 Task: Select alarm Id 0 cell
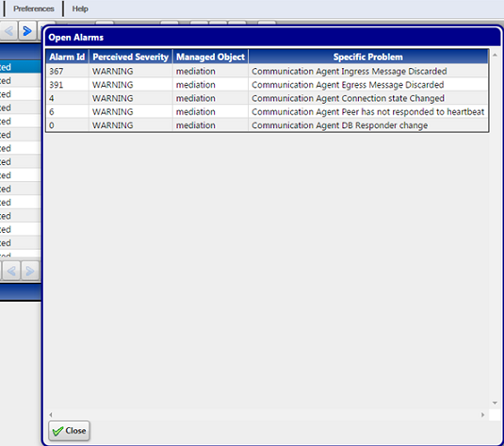(x=68, y=125)
